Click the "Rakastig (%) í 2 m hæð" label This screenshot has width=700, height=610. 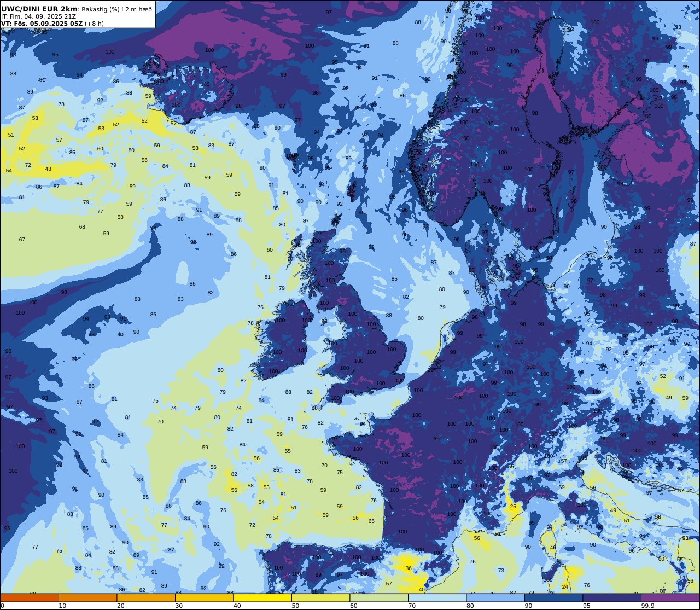point(116,9)
